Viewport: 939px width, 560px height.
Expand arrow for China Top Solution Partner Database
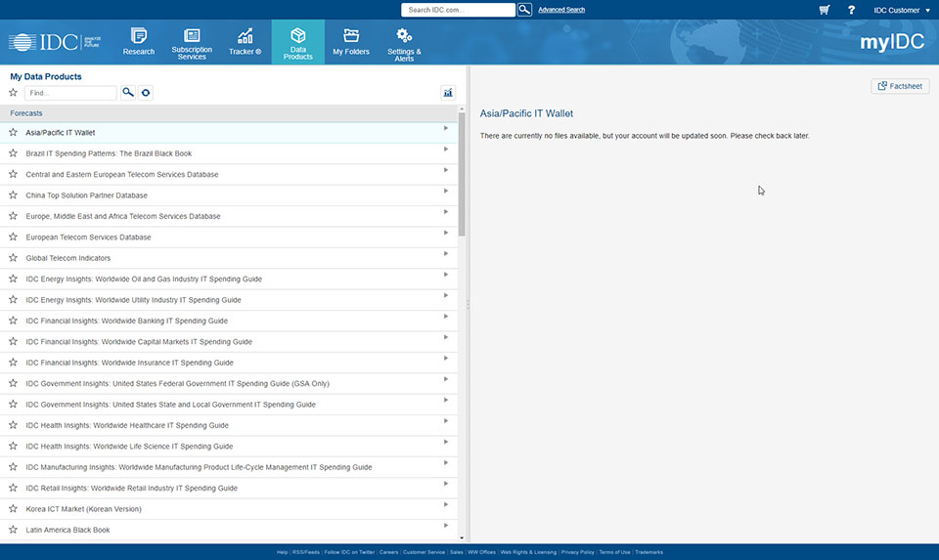[446, 191]
